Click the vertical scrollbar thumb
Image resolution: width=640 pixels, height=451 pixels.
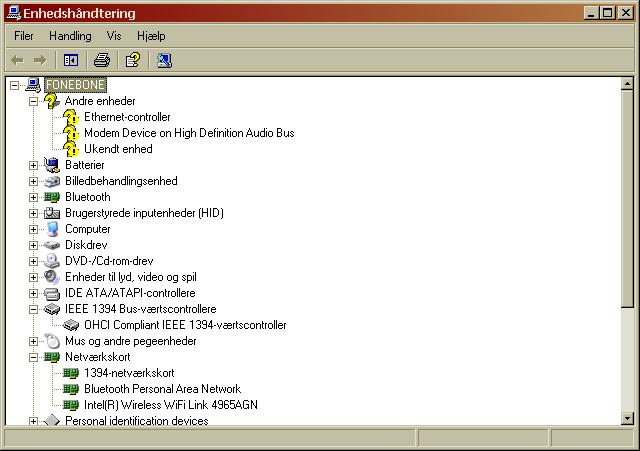point(627,199)
